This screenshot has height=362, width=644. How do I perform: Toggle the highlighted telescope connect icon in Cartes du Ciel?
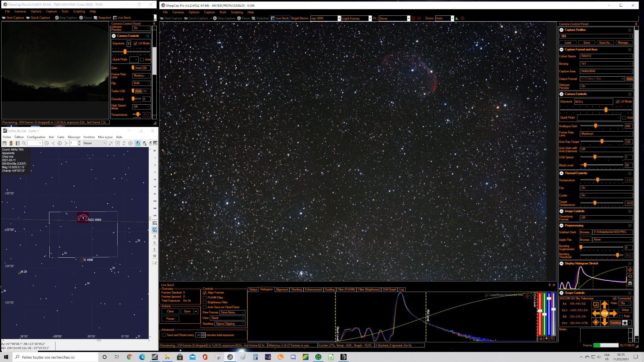[x=138, y=143]
